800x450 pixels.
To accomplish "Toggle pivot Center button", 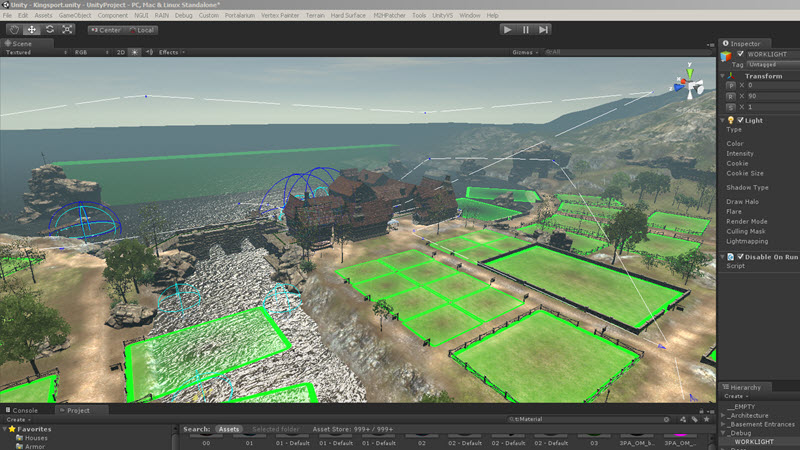I will pos(105,29).
